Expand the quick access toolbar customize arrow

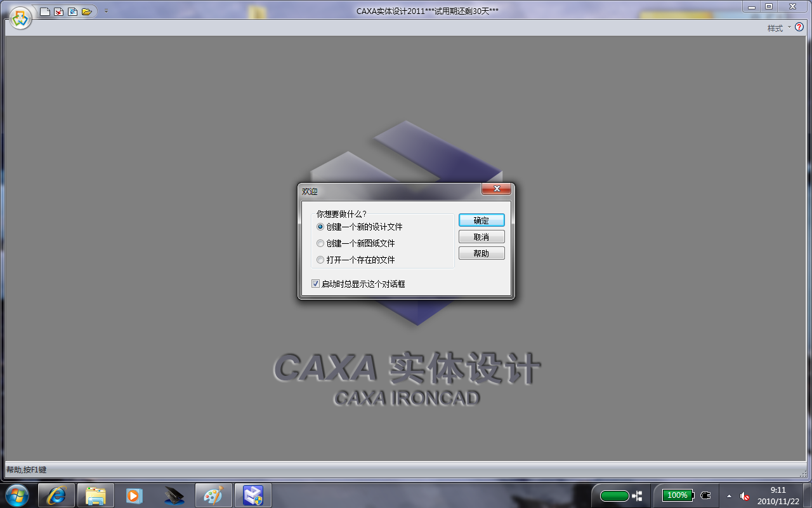(106, 11)
